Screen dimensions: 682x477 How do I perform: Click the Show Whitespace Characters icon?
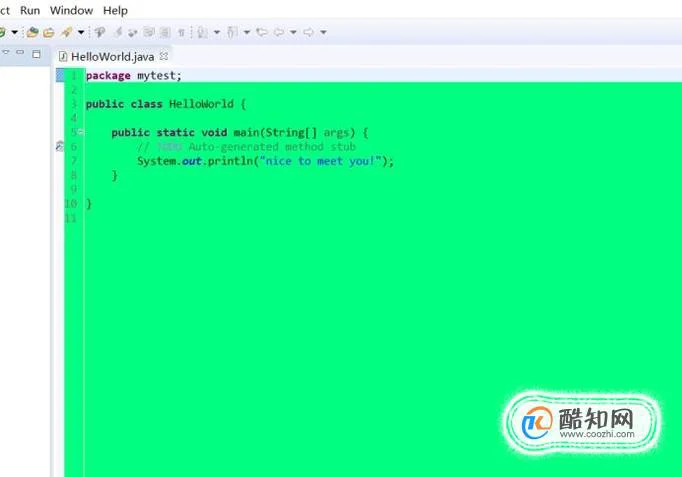click(181, 32)
